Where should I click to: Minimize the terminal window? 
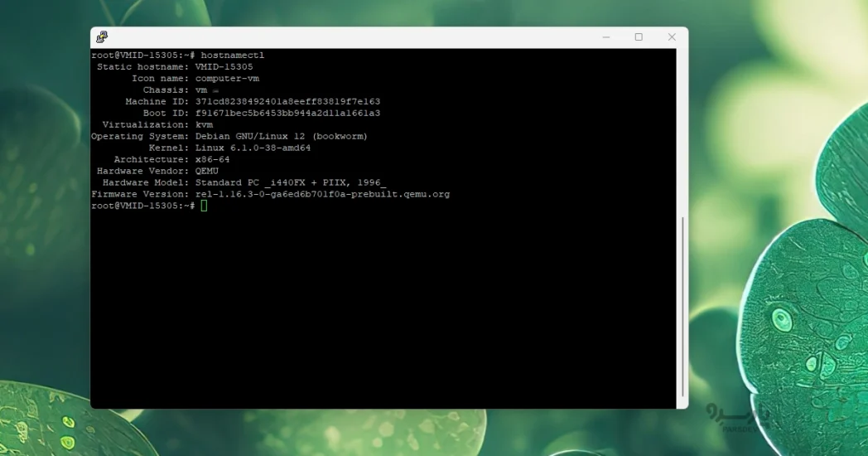[x=606, y=37]
